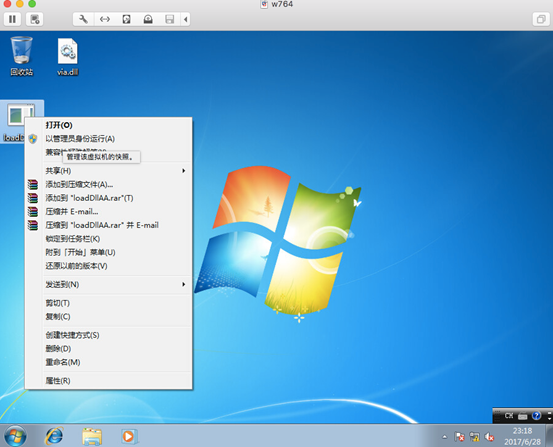
Task: Click WinRAR icon beside 压缩并 E-mail...
Action: pyautogui.click(x=33, y=212)
